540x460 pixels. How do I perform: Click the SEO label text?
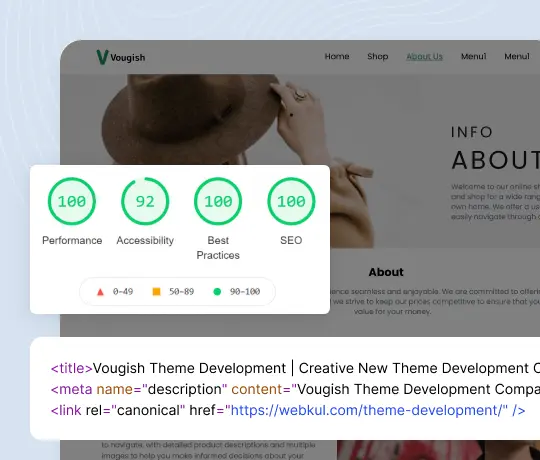pos(291,240)
